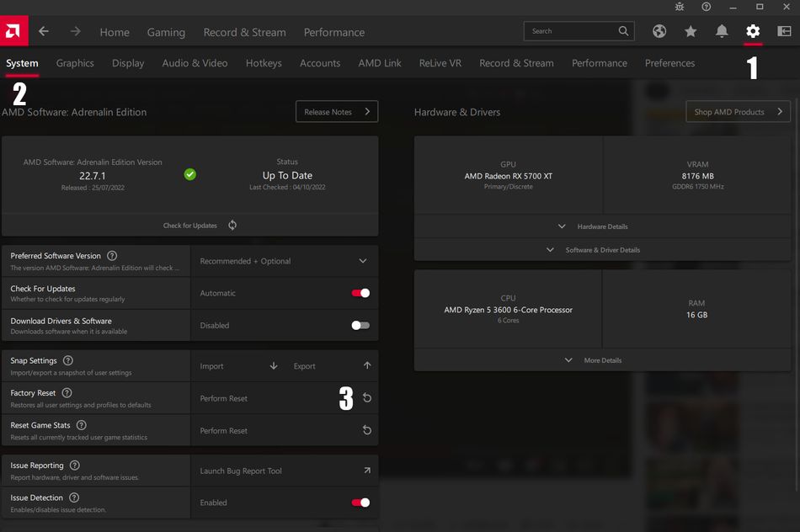
Task: Open settings gear icon
Action: pos(753,32)
